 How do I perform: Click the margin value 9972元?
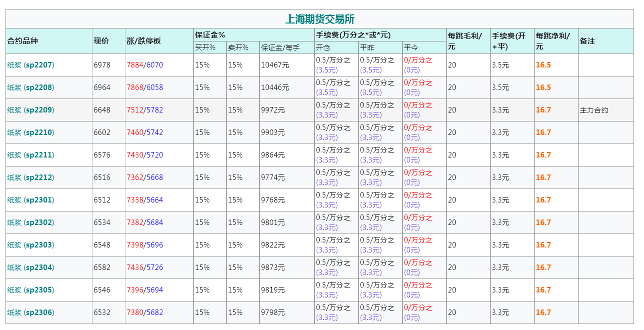pyautogui.click(x=273, y=110)
